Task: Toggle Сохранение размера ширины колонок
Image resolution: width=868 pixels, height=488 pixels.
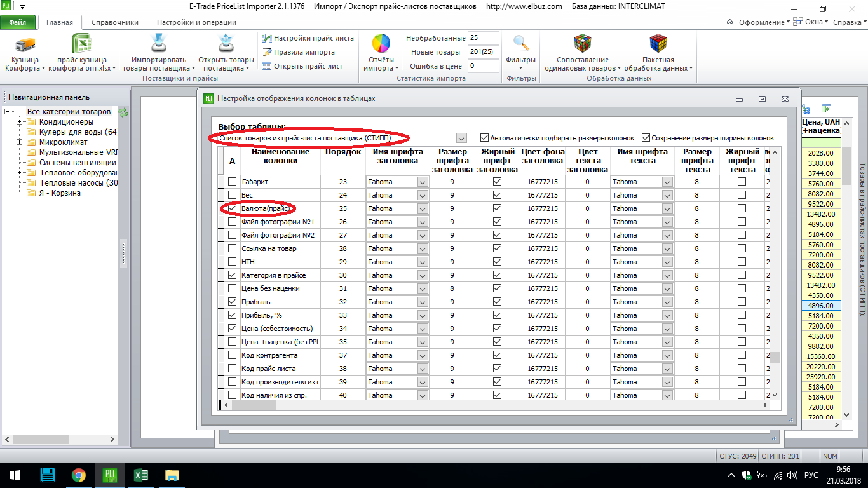Action: (x=646, y=138)
